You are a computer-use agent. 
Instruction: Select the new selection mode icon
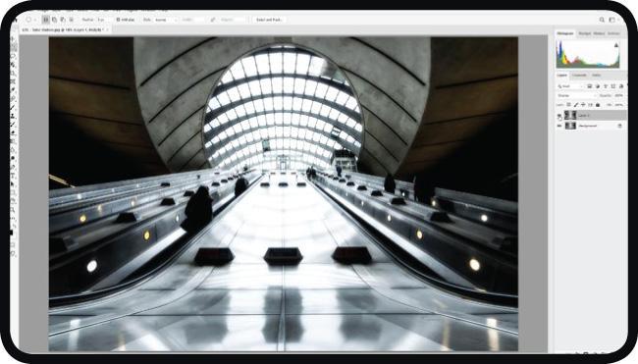click(46, 20)
